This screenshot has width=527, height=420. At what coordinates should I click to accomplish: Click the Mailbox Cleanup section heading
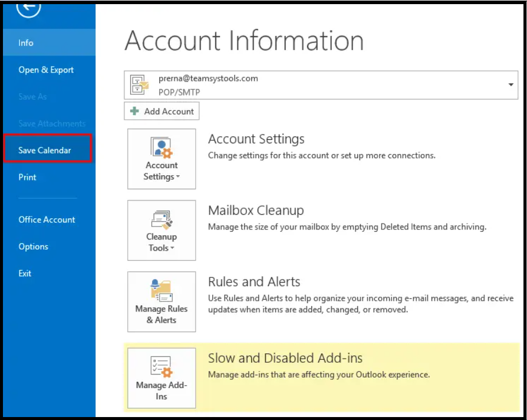coord(256,211)
